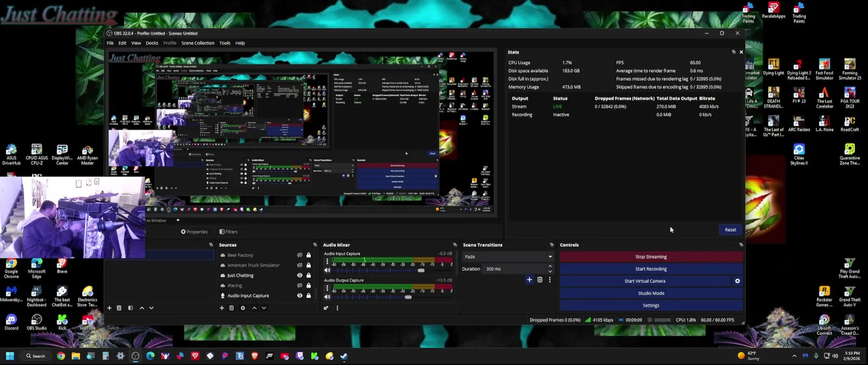
Task: Decrease transition duration with down arrow
Action: (x=550, y=271)
